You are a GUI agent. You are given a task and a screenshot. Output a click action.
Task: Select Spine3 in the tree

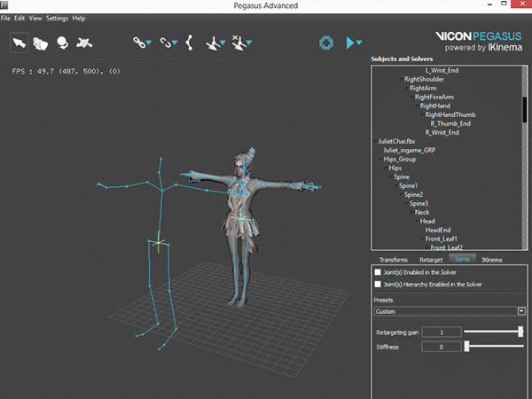[x=419, y=203]
